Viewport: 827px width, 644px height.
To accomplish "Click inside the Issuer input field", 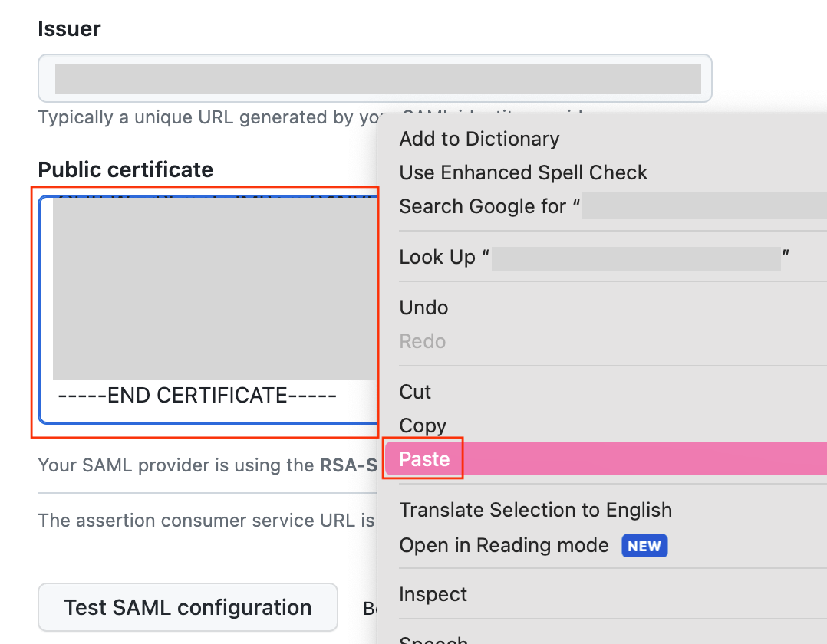I will click(x=374, y=77).
